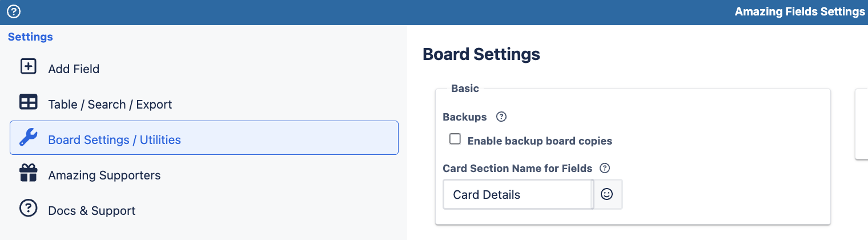Select Board Settings / Utilities in the sidebar

pyautogui.click(x=204, y=138)
